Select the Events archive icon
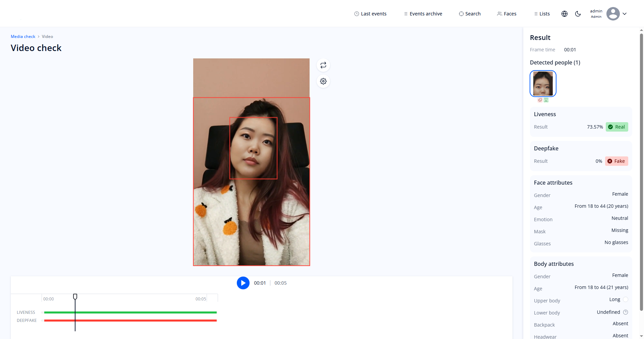Image resolution: width=644 pixels, height=339 pixels. [x=406, y=13]
